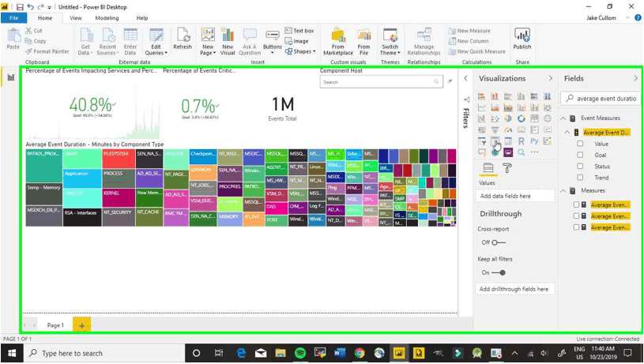Select the treemap visualization icon
Screen dimensions: 644x364
point(534,118)
